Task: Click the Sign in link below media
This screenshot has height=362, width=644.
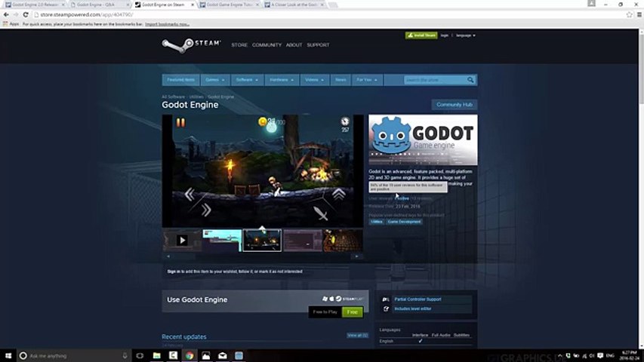Action: tap(174, 271)
